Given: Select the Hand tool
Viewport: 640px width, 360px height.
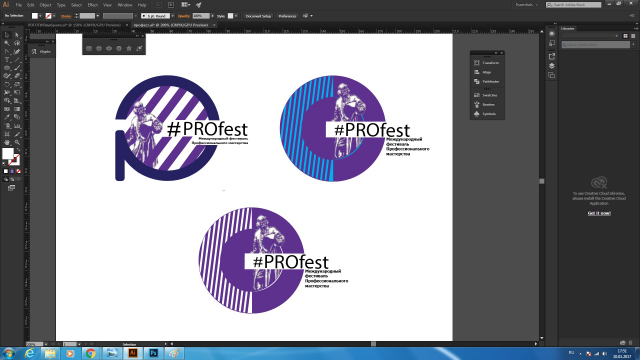Looking at the screenshot, I should (x=7, y=142).
